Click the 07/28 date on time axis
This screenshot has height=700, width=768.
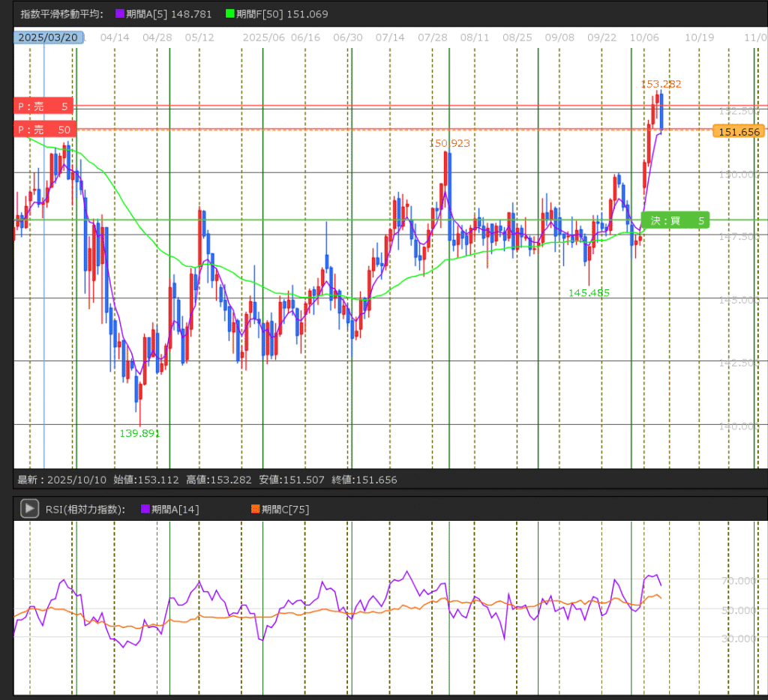(x=433, y=37)
